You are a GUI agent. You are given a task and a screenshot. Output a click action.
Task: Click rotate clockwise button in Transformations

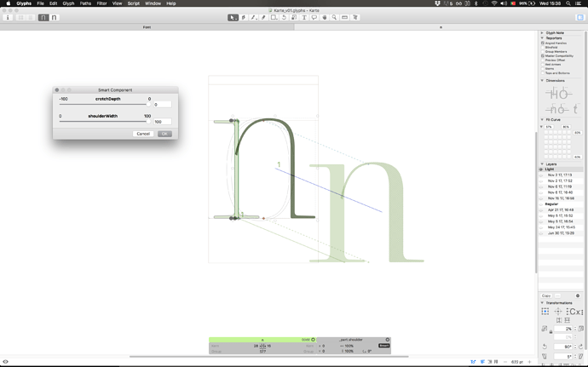[581, 347]
